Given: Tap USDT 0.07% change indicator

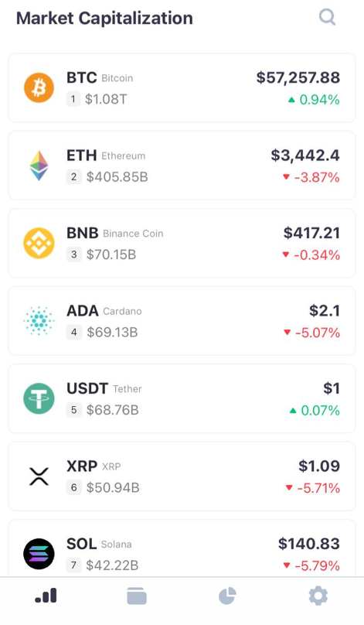Looking at the screenshot, I should [x=315, y=410].
